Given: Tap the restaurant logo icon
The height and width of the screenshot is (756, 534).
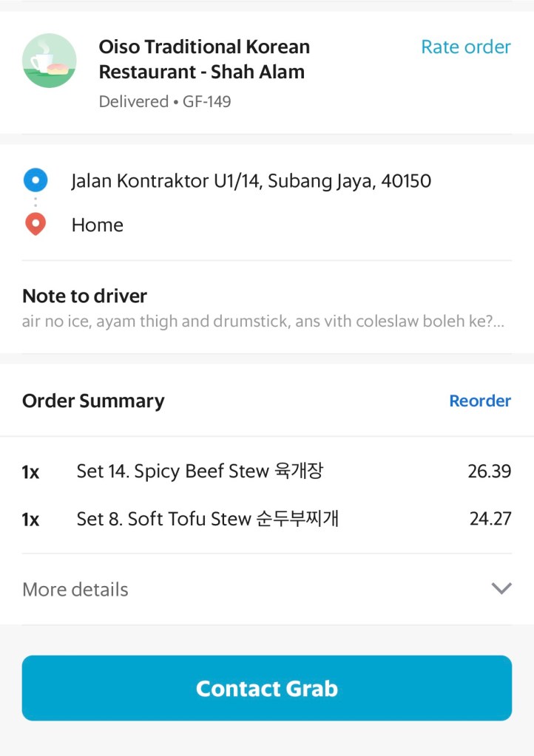Looking at the screenshot, I should tap(50, 61).
